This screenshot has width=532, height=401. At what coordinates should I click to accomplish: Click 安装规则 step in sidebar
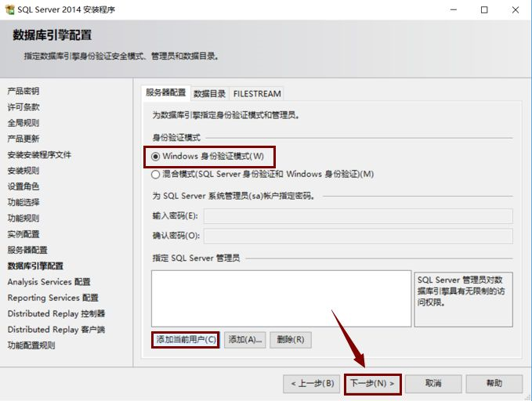click(24, 170)
